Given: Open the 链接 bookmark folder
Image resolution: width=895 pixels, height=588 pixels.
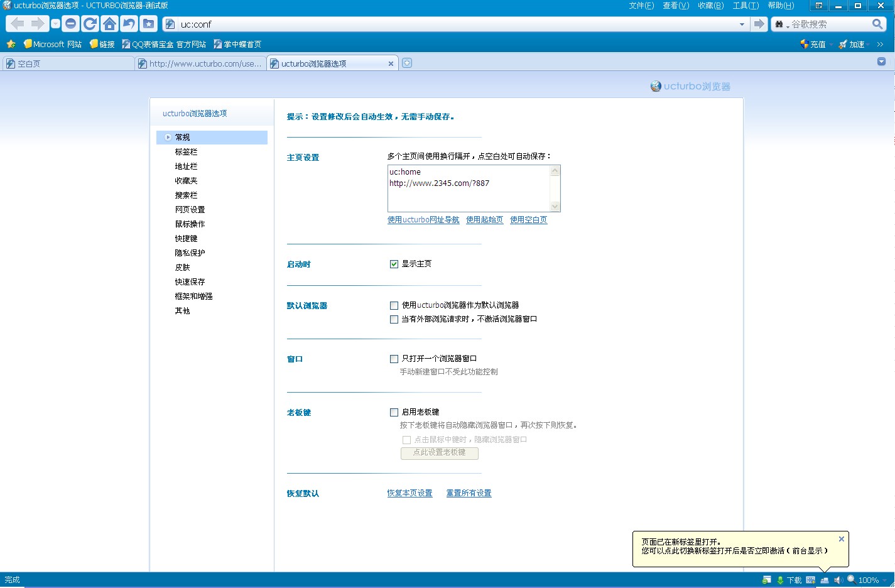Looking at the screenshot, I should coord(102,44).
